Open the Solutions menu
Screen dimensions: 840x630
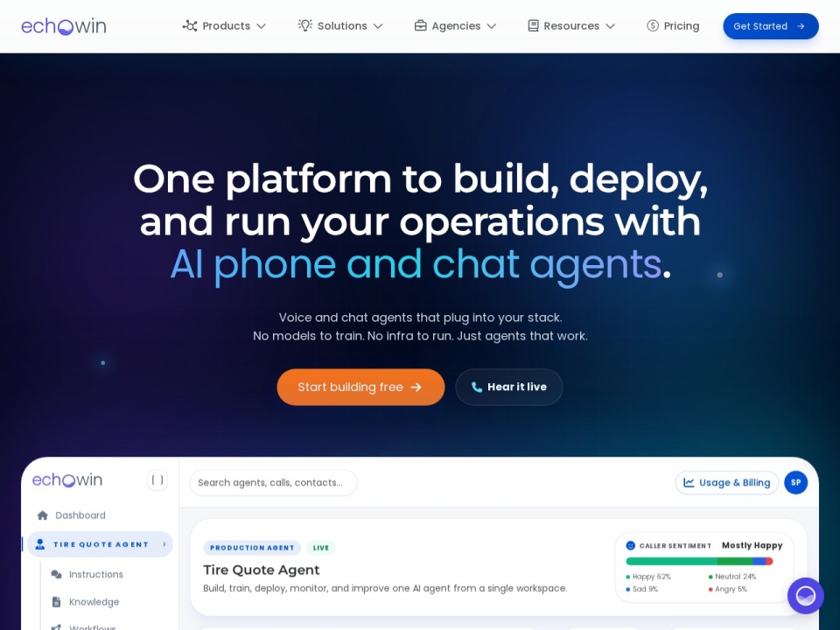click(340, 25)
